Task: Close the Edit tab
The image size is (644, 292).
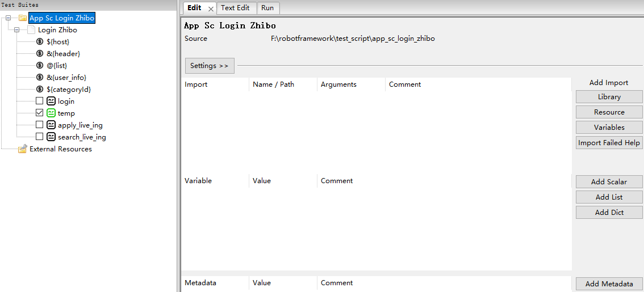Action: [x=211, y=9]
